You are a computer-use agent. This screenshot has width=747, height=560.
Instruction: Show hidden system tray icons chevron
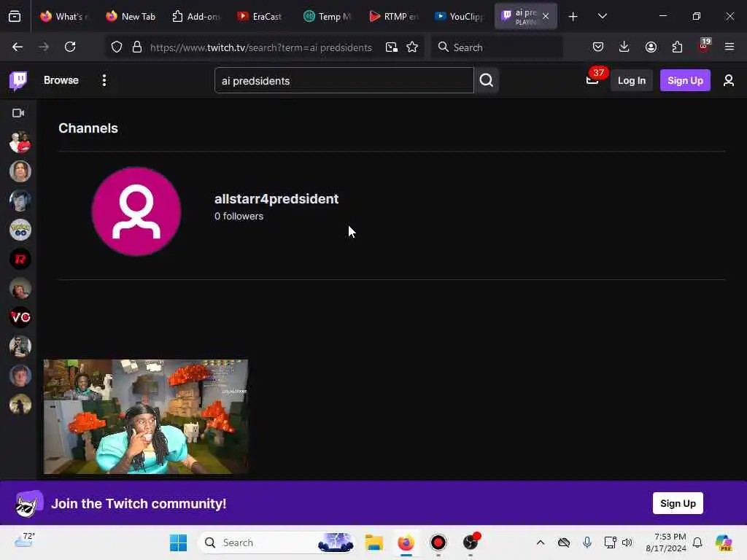click(541, 542)
